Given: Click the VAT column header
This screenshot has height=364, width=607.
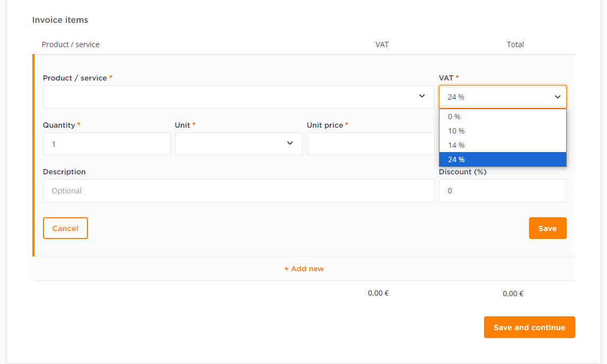Looking at the screenshot, I should coord(382,45).
